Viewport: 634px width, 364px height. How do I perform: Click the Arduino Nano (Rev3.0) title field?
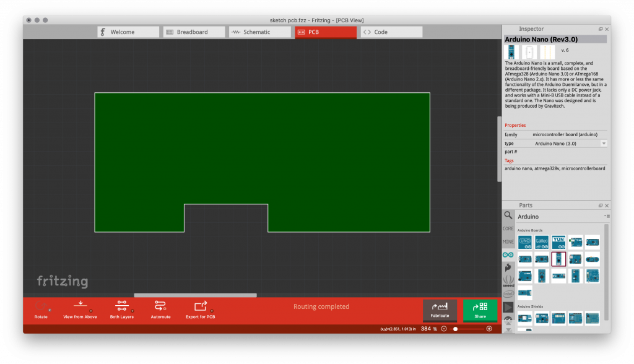[x=555, y=39]
